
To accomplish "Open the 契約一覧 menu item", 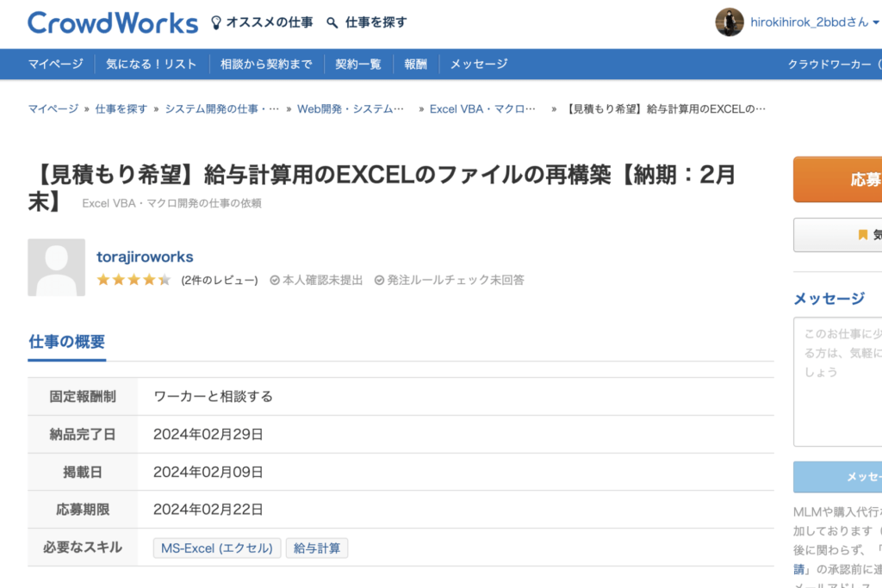I will click(x=357, y=64).
